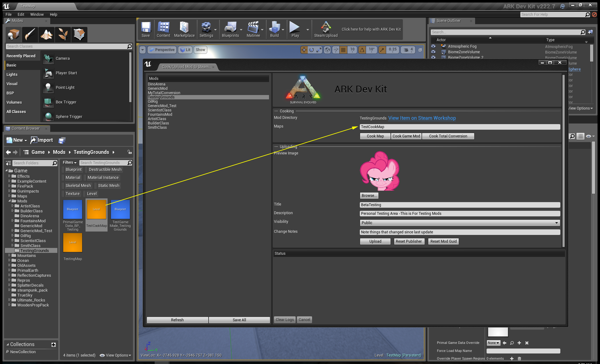This screenshot has width=600, height=364.
Task: Toggle visibility of the BiomeZoneVolume actor
Action: tap(433, 52)
